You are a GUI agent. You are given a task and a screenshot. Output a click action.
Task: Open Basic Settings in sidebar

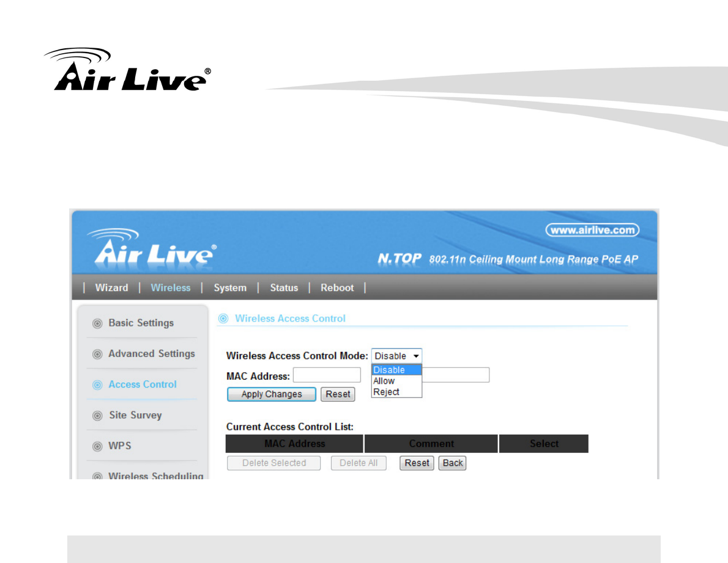141,323
